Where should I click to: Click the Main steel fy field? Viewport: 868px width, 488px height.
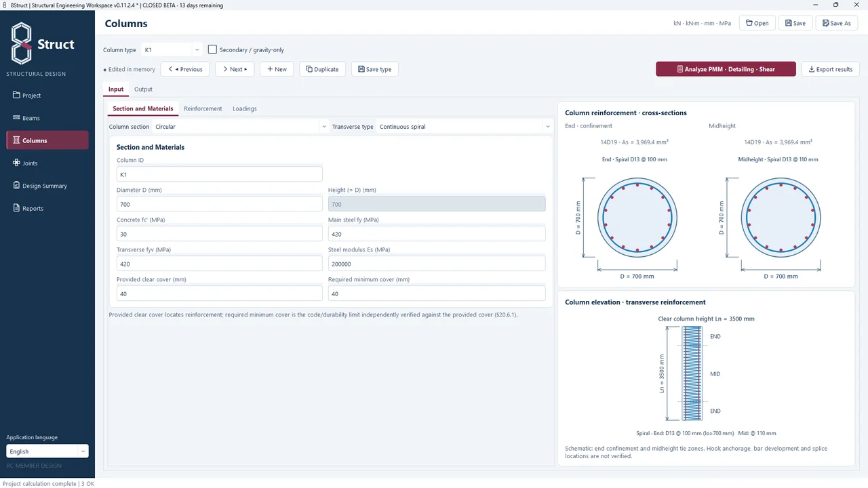[437, 234]
